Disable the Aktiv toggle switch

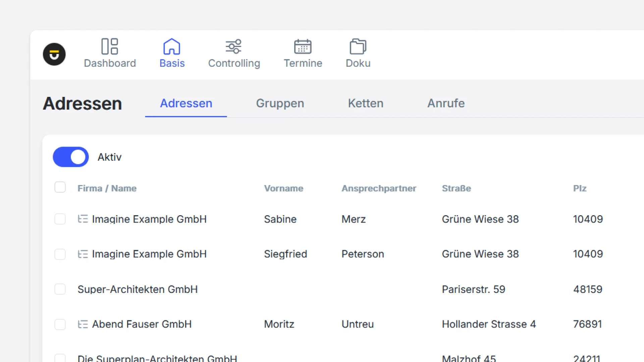coord(71,157)
